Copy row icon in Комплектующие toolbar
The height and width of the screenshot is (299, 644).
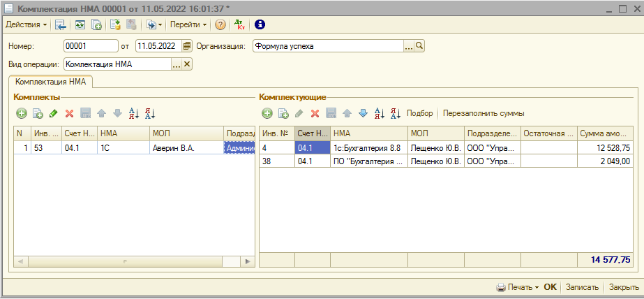tap(283, 113)
